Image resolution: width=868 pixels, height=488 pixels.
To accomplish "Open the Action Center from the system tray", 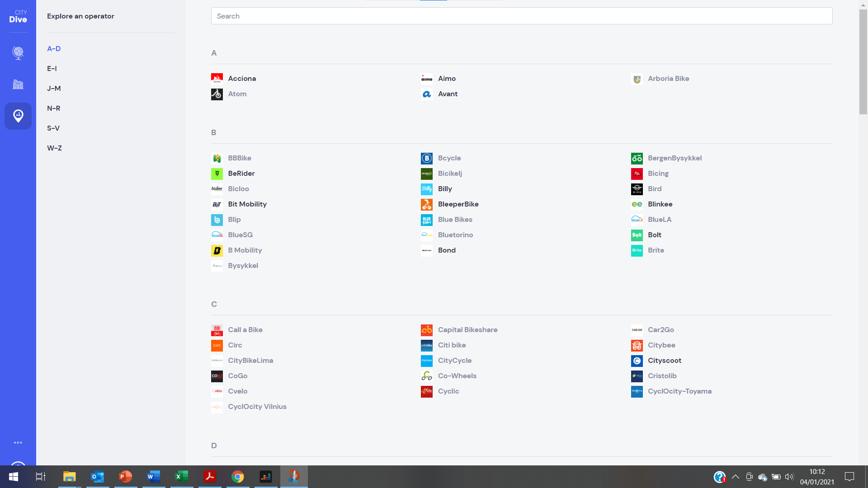I will (849, 477).
